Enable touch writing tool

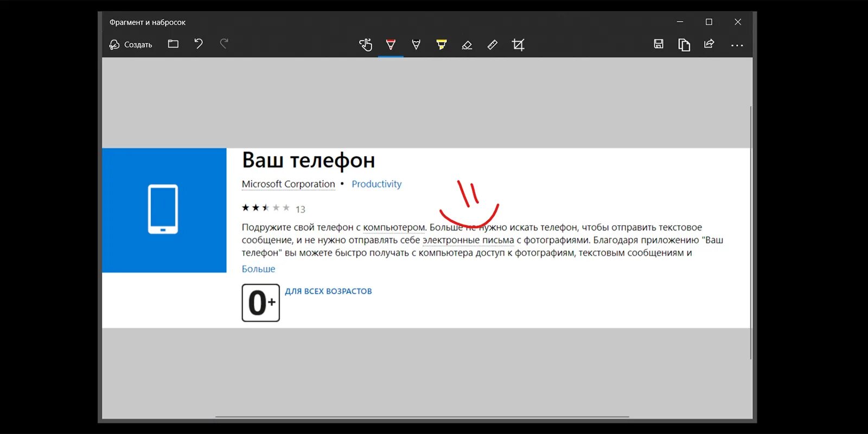366,44
